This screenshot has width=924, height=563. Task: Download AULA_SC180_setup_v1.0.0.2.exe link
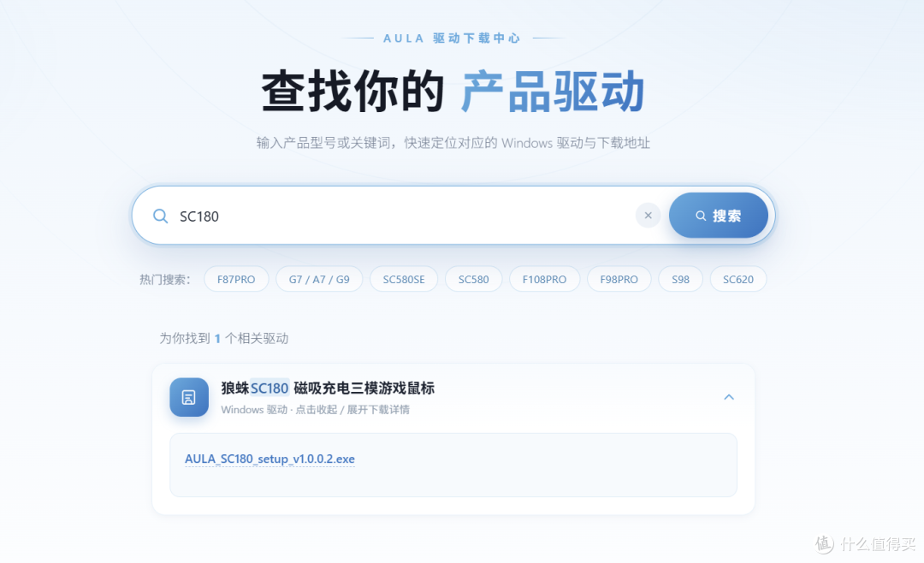(x=269, y=459)
